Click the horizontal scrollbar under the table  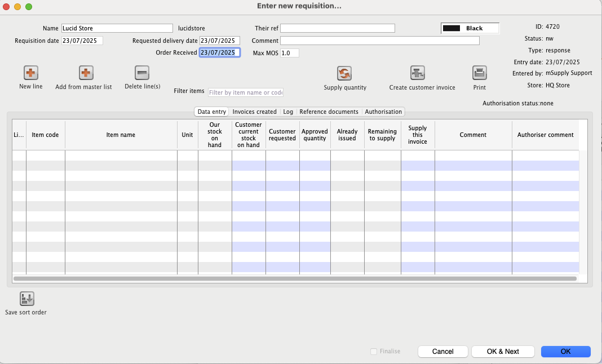pyautogui.click(x=294, y=278)
